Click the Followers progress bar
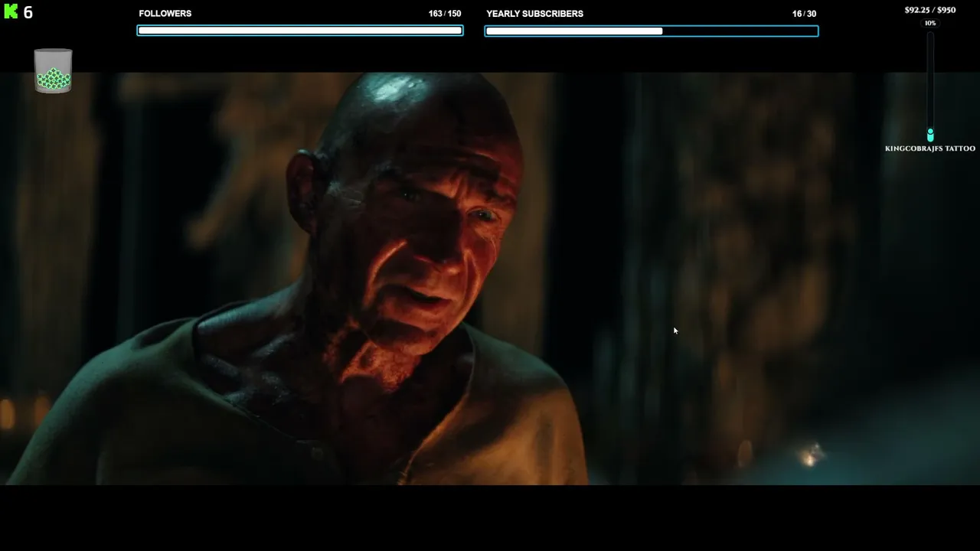980x551 pixels. pos(300,31)
